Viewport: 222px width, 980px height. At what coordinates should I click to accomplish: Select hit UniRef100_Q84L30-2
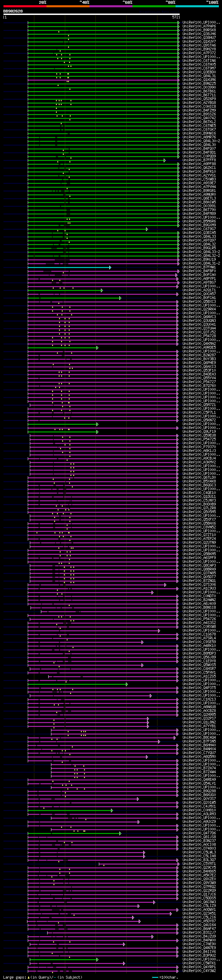pyautogui.click(x=201, y=141)
